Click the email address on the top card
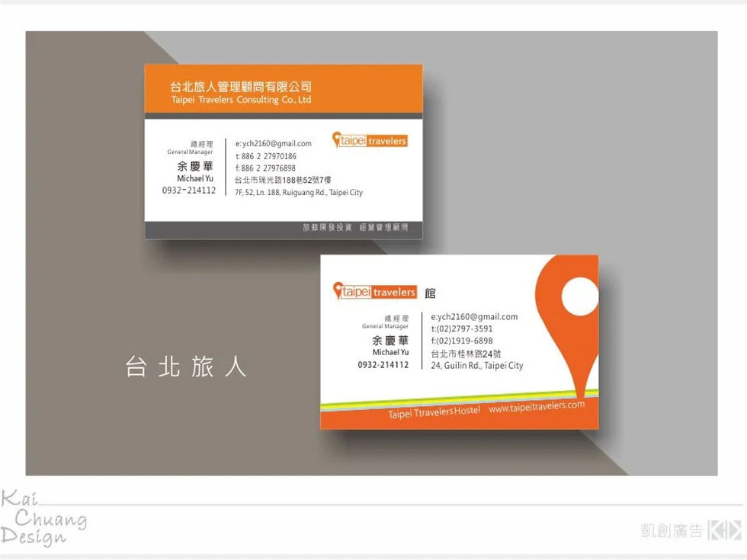The height and width of the screenshot is (560, 747). pos(274,143)
